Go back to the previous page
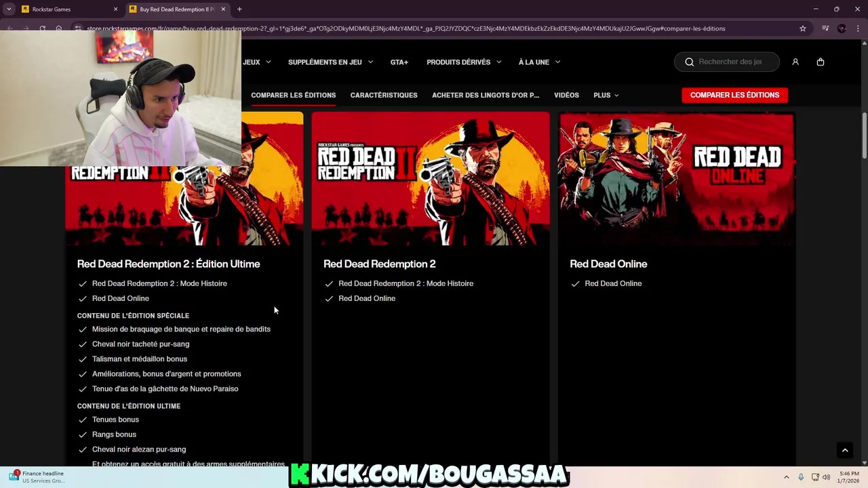The height and width of the screenshot is (488, 868). [x=9, y=28]
